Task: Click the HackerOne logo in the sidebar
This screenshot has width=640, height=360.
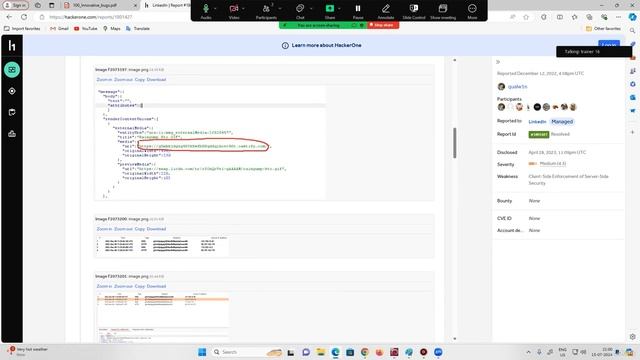Action: point(12,46)
